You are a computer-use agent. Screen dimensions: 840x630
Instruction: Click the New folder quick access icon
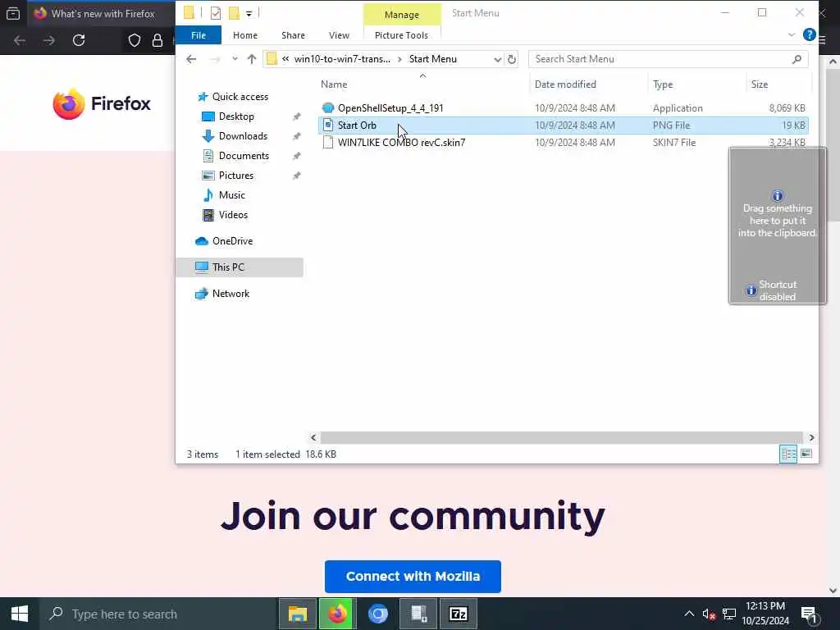[234, 13]
